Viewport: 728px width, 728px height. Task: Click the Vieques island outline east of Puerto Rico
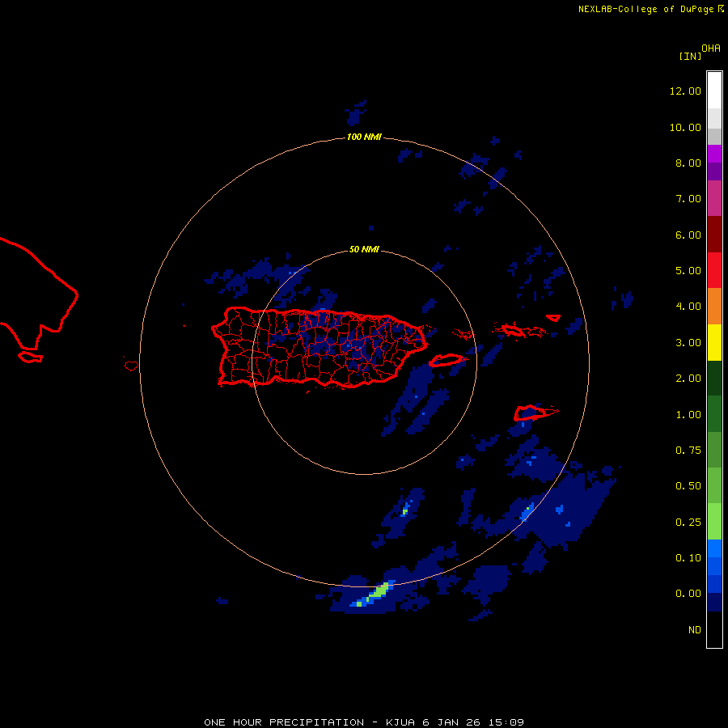coord(447,360)
